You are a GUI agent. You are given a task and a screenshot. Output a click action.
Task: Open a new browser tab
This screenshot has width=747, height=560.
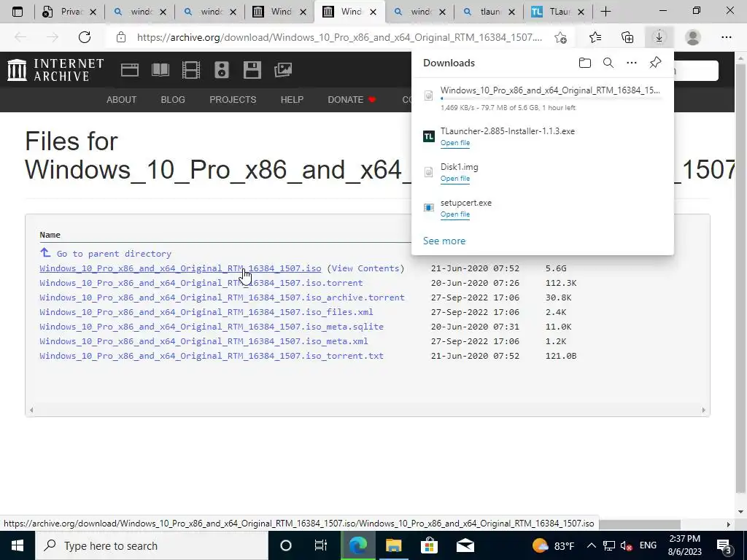(605, 12)
